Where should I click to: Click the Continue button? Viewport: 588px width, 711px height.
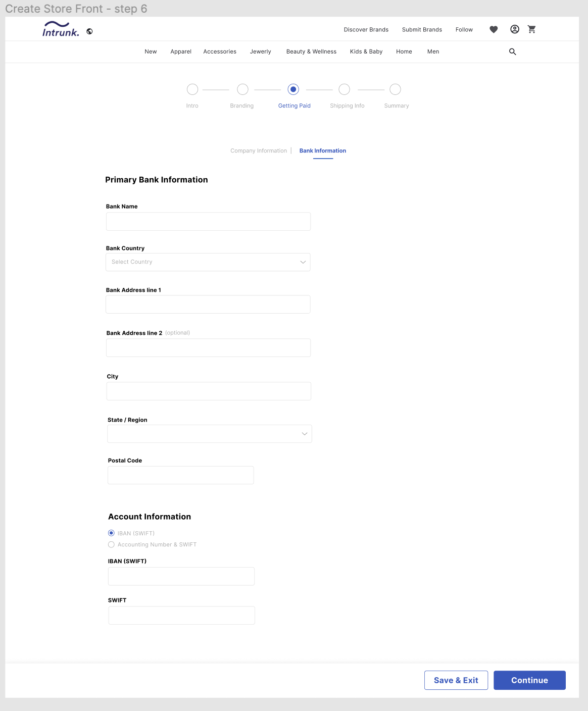coord(529,680)
